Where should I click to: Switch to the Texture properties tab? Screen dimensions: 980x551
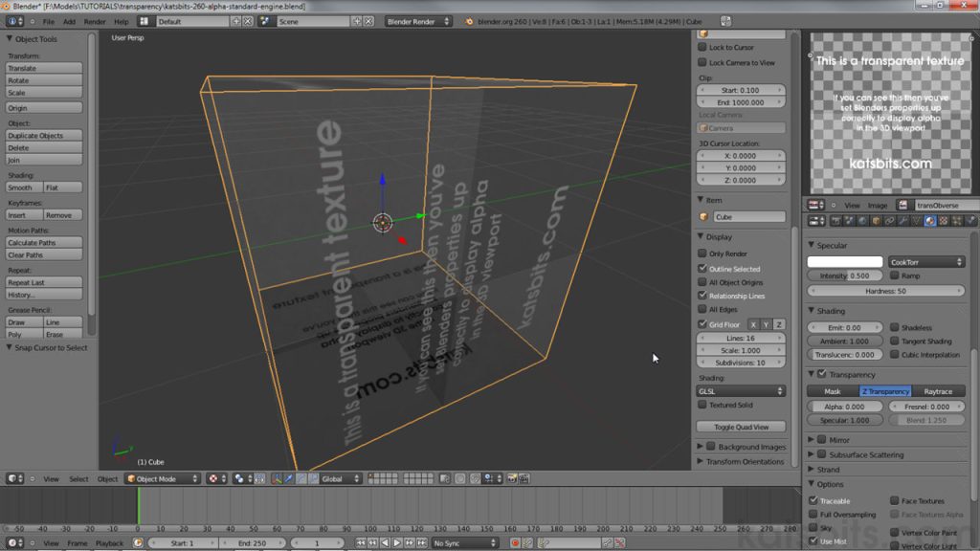click(943, 223)
